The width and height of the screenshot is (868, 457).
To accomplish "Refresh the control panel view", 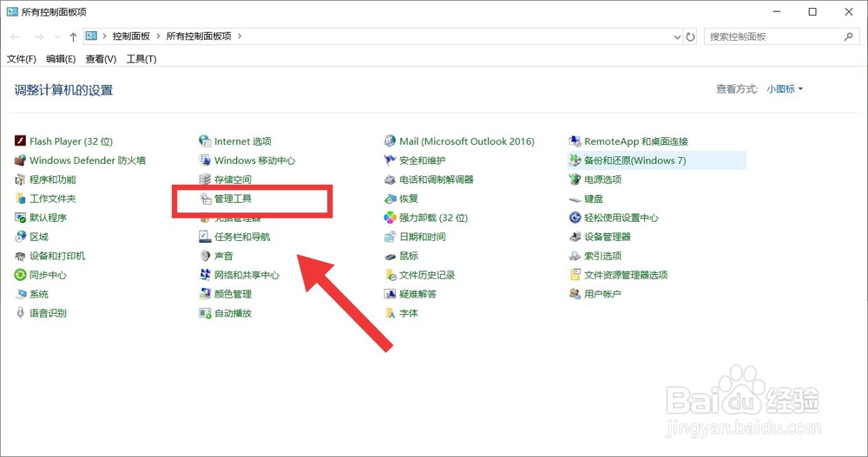I will [x=690, y=37].
